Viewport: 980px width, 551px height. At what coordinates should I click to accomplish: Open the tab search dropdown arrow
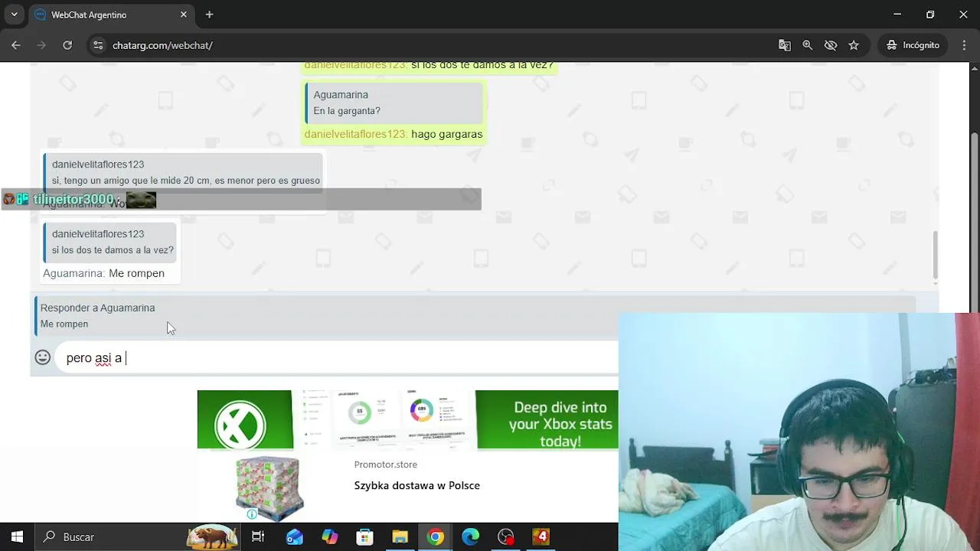(x=14, y=15)
